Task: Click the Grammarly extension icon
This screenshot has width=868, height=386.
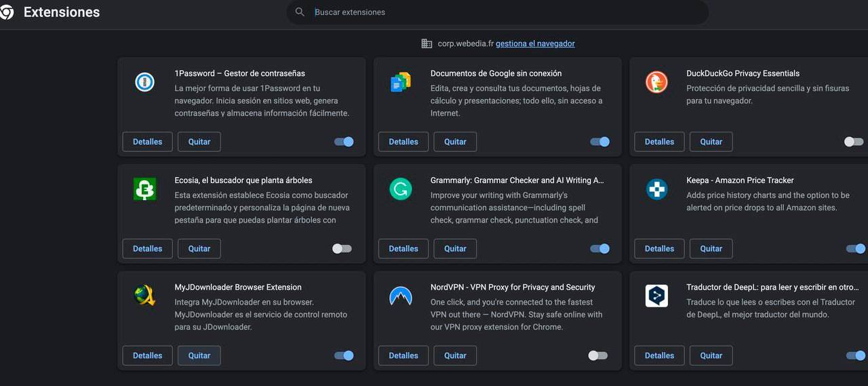Action: point(401,189)
